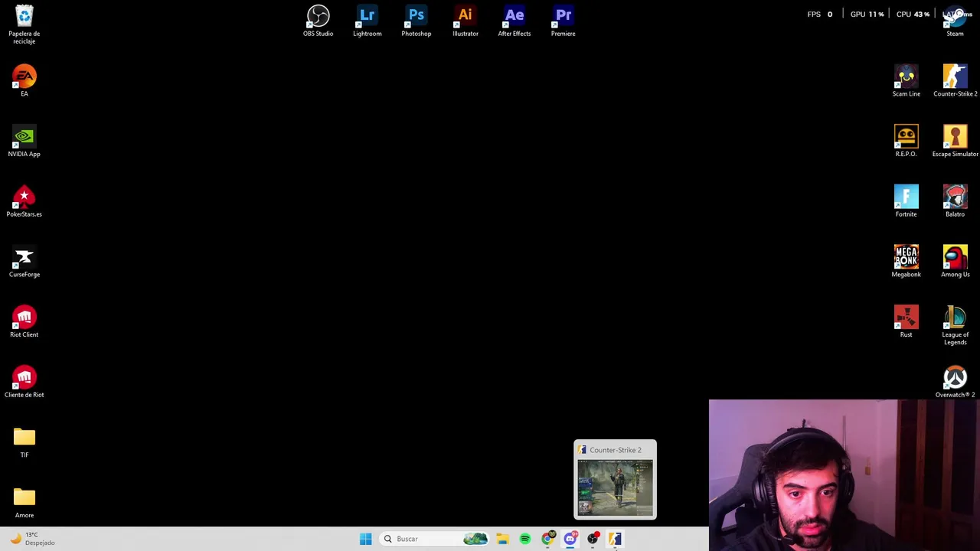Screen dimensions: 980x551
Task: Select the R.E.P.O. game icon
Action: (906, 141)
